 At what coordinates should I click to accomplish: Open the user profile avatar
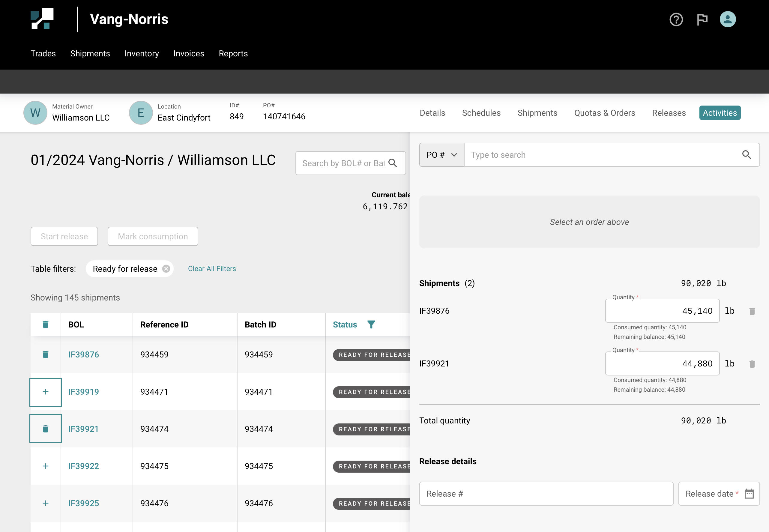pos(727,19)
